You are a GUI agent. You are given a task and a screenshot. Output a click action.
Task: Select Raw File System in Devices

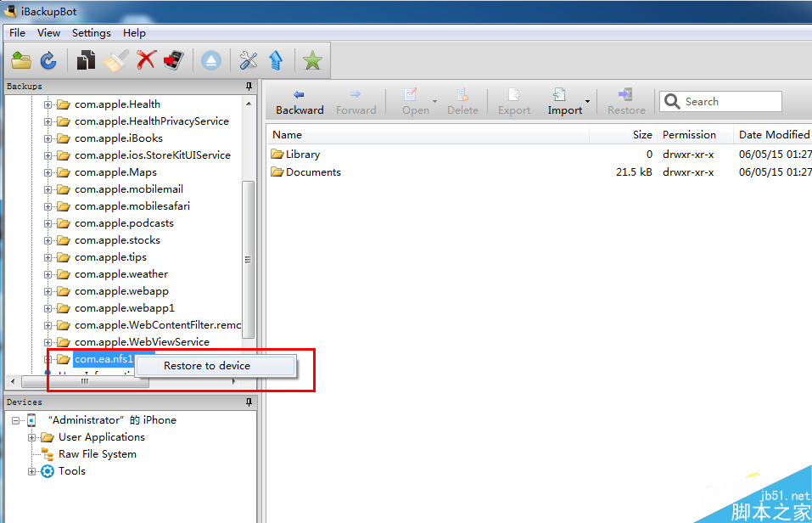[x=98, y=454]
